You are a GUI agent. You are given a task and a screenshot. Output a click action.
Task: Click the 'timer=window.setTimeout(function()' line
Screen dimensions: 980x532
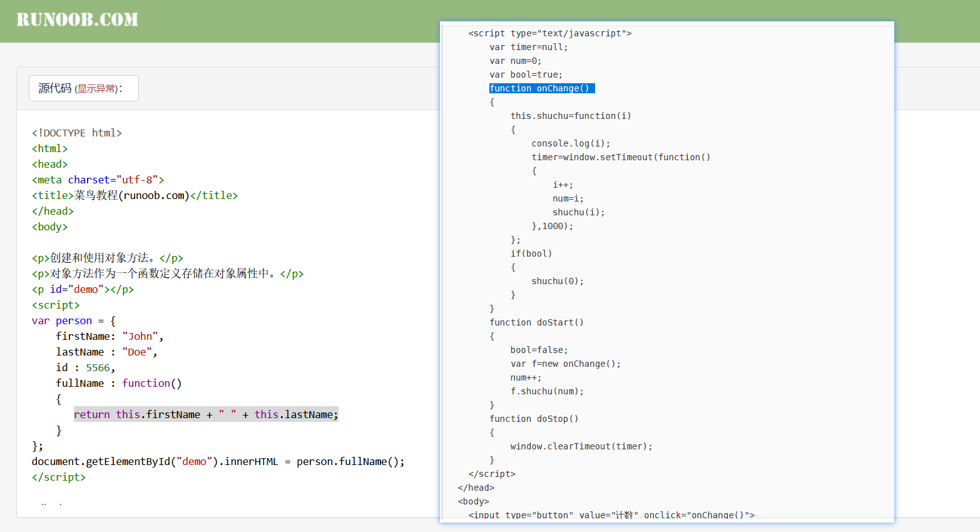coord(621,157)
